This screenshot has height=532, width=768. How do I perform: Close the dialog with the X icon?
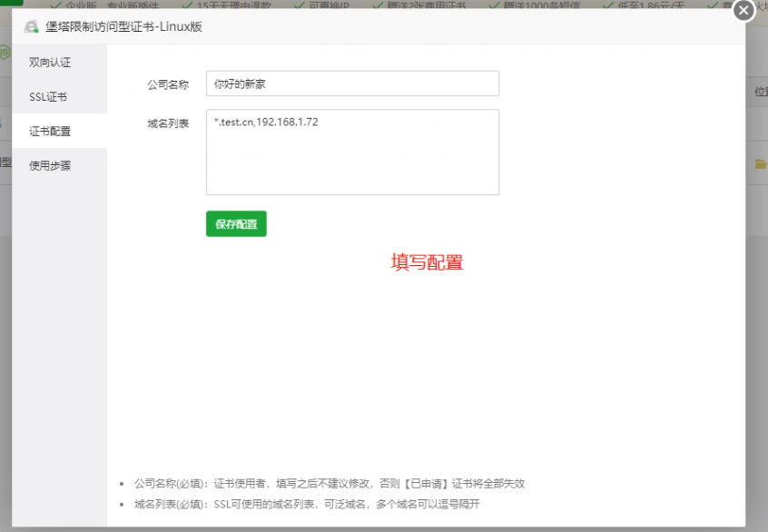click(743, 10)
